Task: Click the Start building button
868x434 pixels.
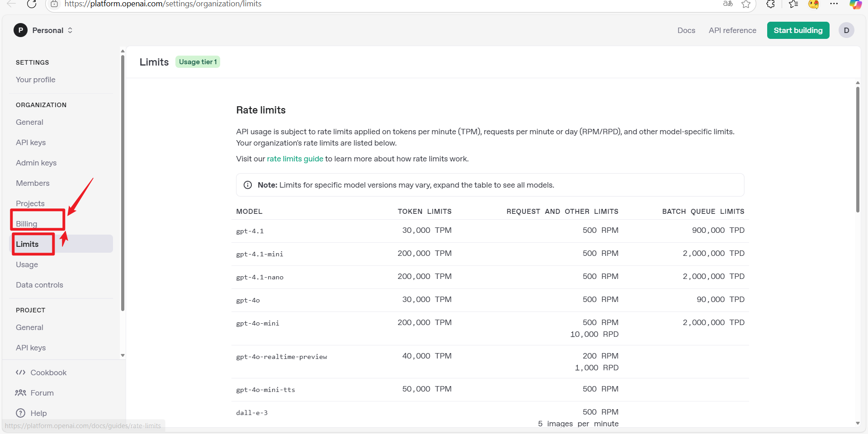Action: click(798, 30)
